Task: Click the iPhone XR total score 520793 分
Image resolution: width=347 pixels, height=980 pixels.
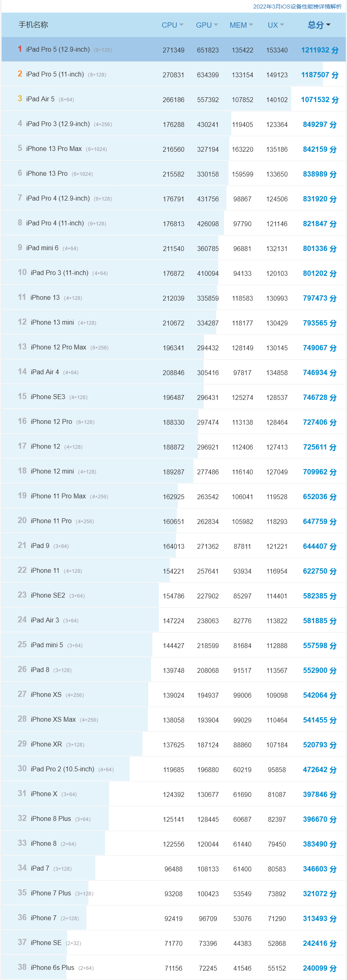Action: (x=320, y=745)
